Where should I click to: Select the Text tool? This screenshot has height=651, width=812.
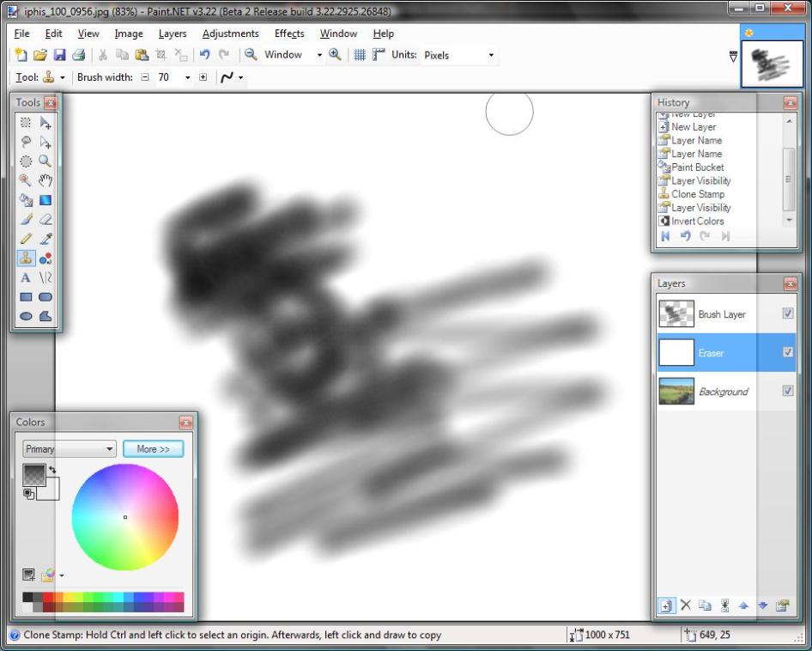tap(26, 277)
